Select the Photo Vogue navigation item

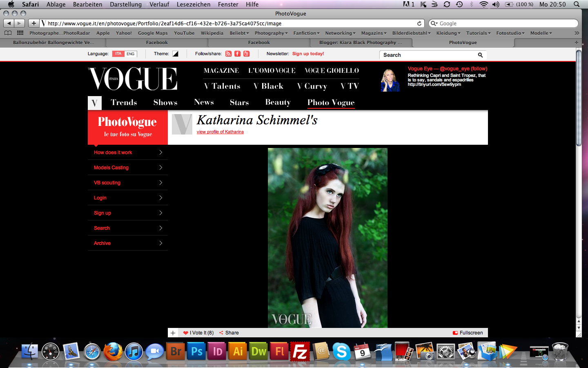[x=331, y=102]
